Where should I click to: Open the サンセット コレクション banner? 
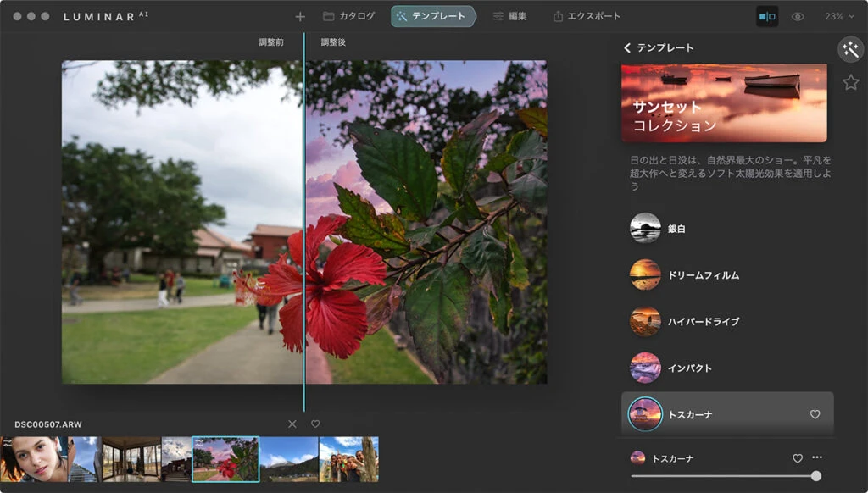coord(724,102)
